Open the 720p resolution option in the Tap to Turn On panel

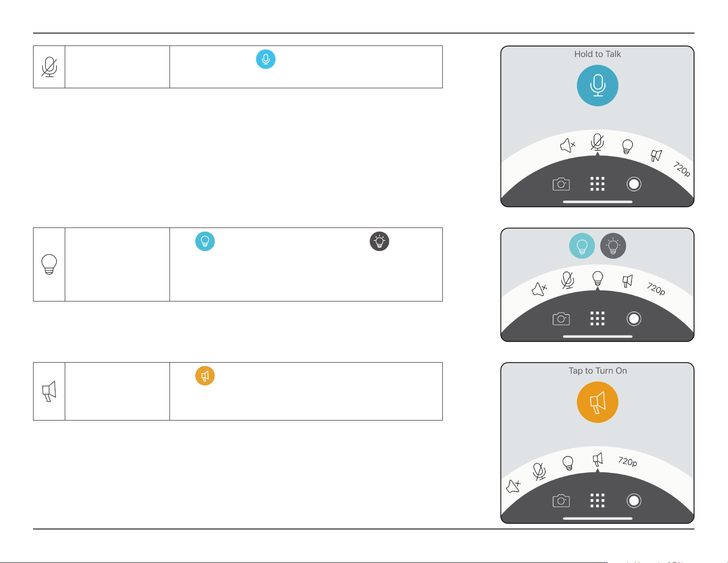(x=627, y=461)
